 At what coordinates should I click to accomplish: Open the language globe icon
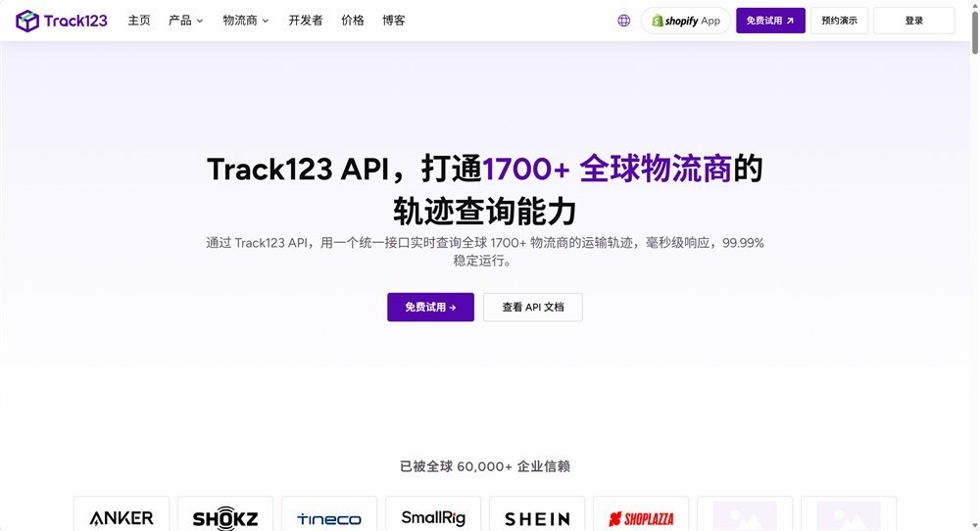(x=623, y=21)
